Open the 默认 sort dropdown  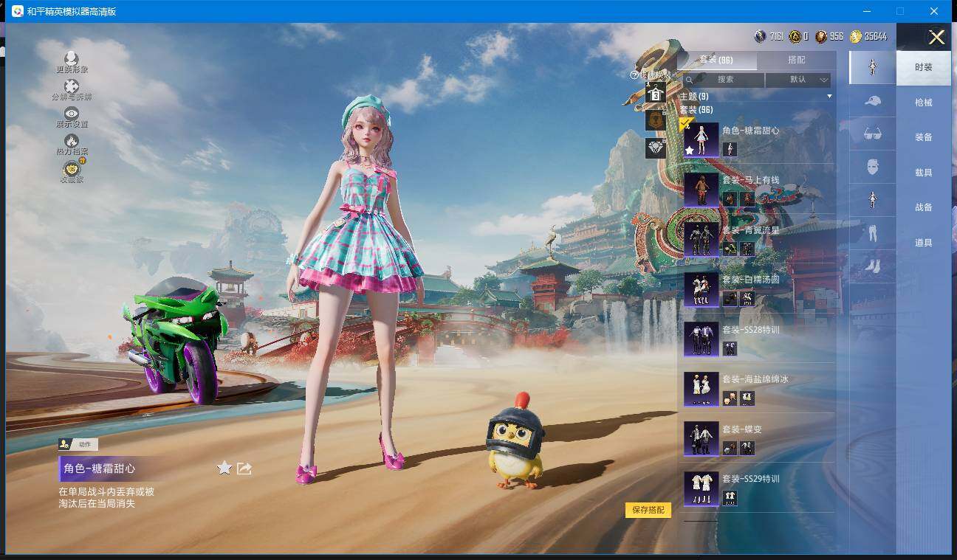[798, 80]
